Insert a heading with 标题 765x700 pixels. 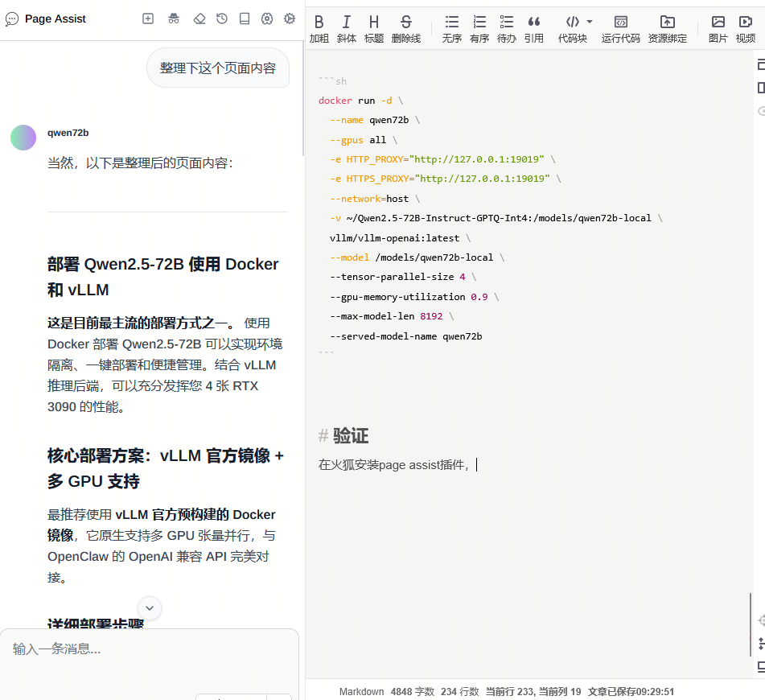pyautogui.click(x=374, y=28)
